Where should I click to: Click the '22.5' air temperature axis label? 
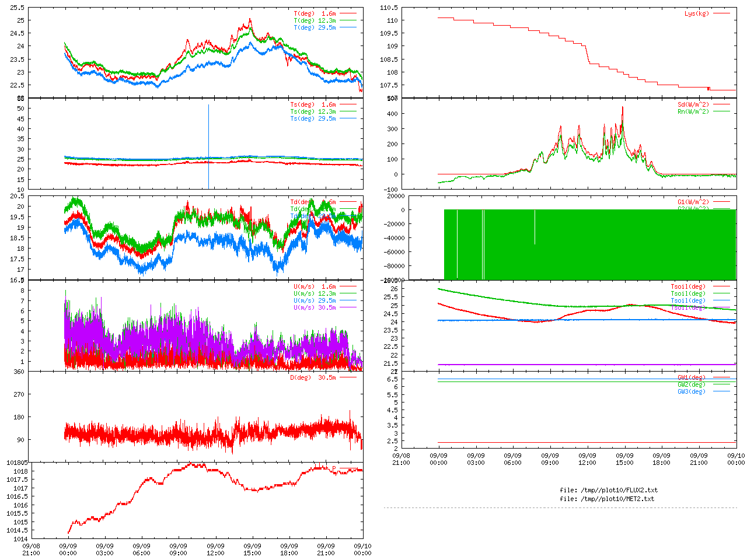(19, 85)
